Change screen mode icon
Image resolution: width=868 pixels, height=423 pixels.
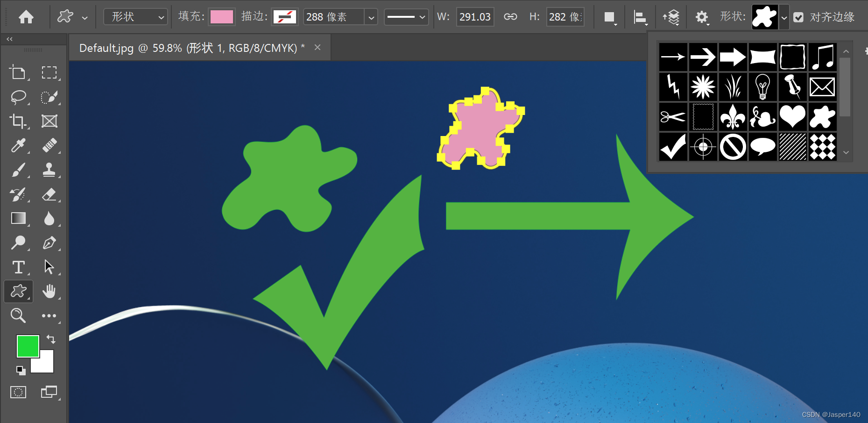click(x=49, y=392)
